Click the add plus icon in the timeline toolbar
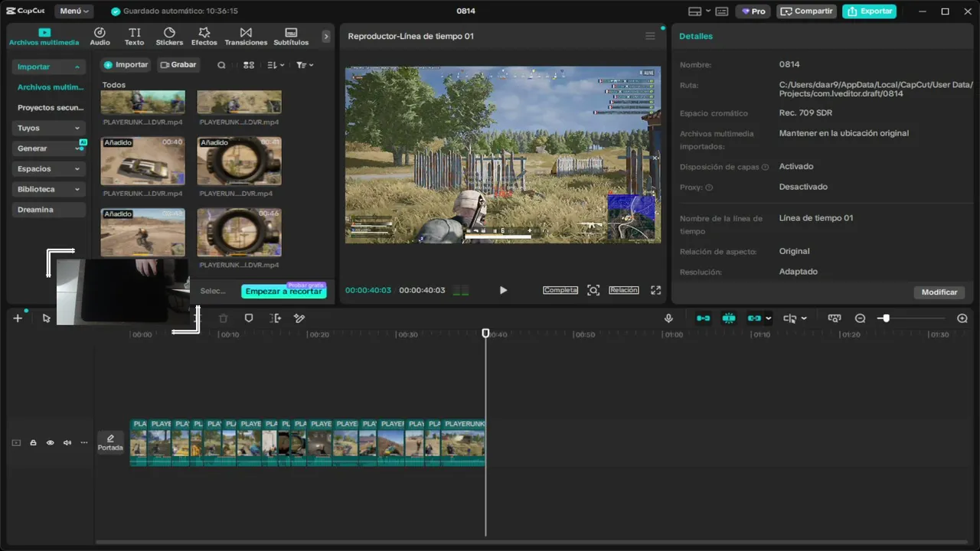 click(18, 318)
